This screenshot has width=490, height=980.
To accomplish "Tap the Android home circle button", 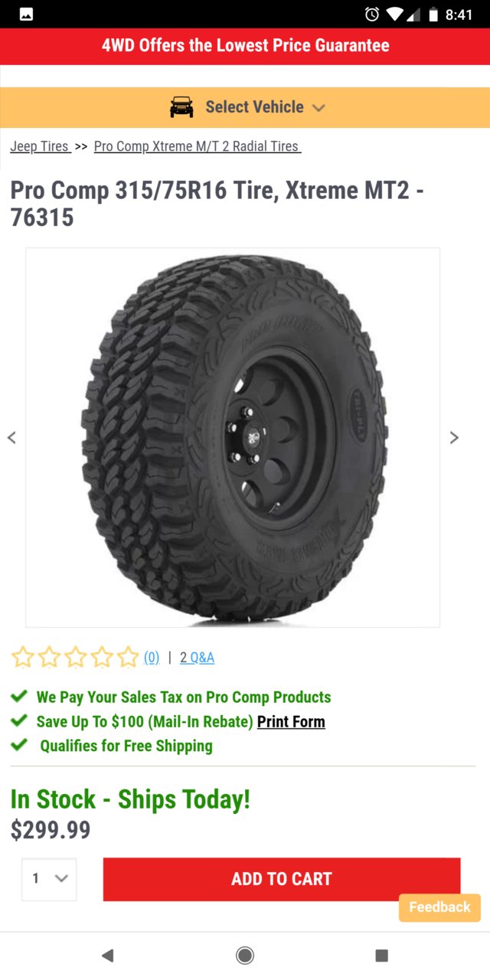I will 245,955.
